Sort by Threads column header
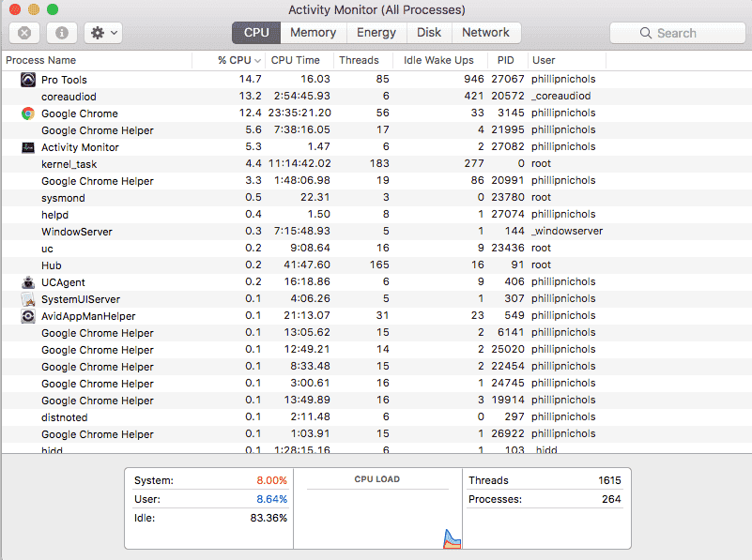This screenshot has height=560, width=752. point(363,60)
